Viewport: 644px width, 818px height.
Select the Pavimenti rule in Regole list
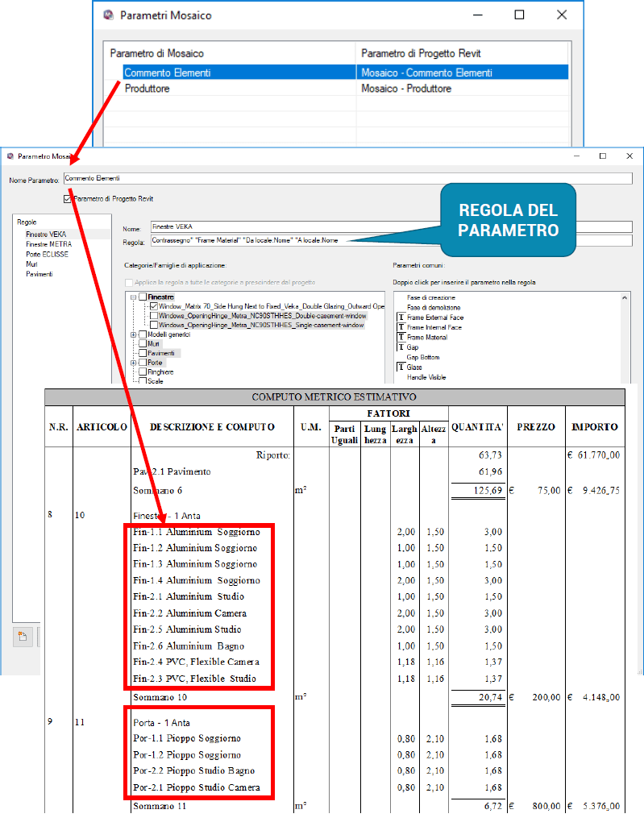pos(39,274)
